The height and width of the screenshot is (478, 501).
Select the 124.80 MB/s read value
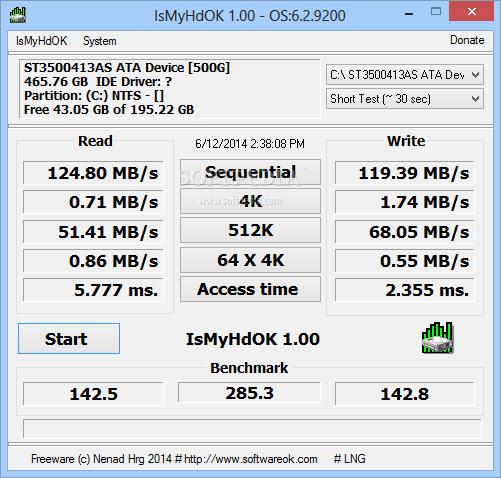pos(93,173)
